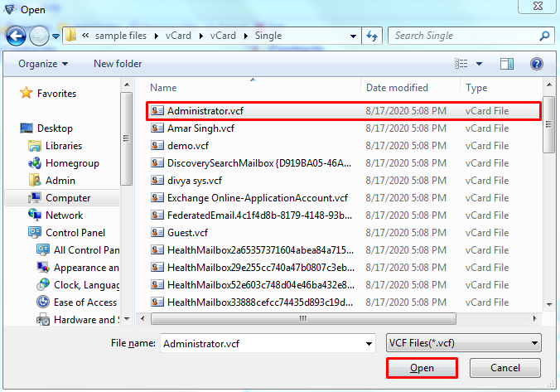Screen dimensions: 560x392
Task: Click the refresh button beside address bar
Action: pyautogui.click(x=372, y=36)
